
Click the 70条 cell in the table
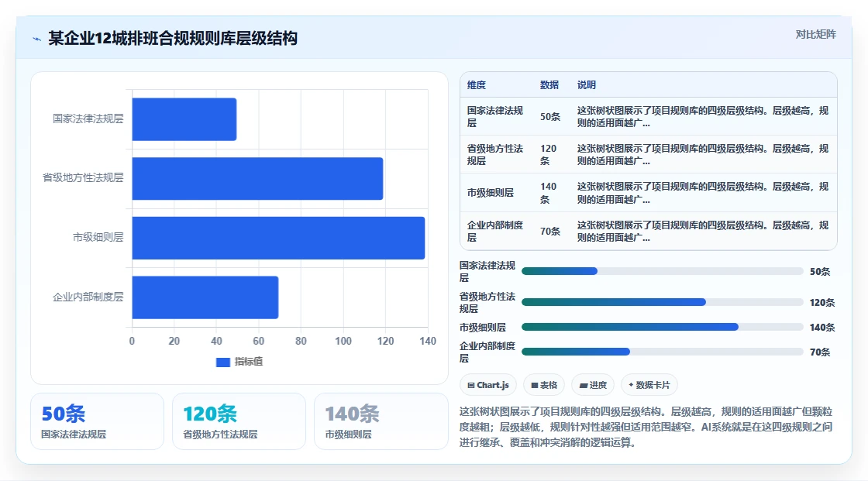point(550,232)
